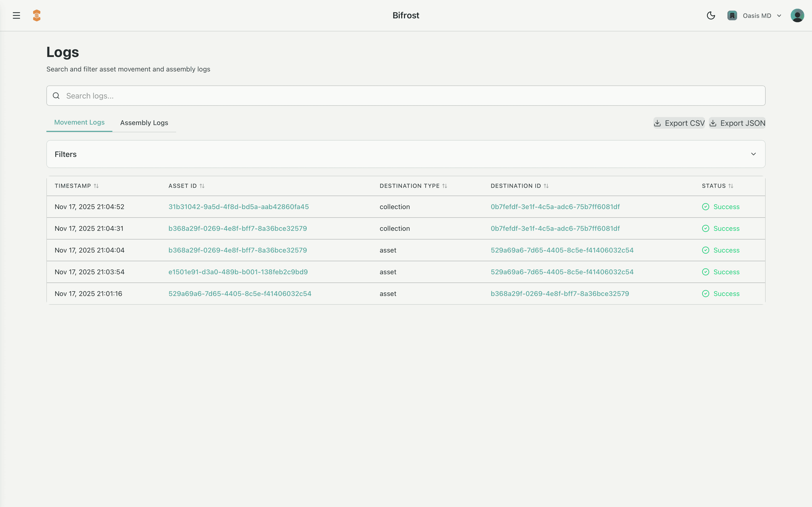Toggle dark mode with the moon icon
This screenshot has width=812, height=507.
711,15
